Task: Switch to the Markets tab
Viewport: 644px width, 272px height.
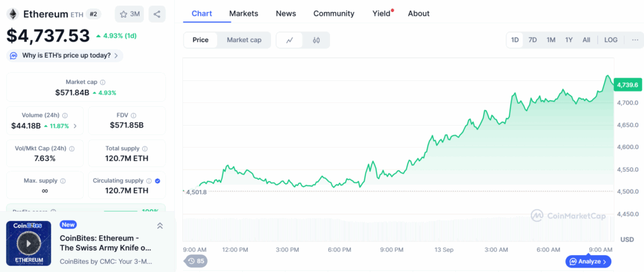Action: click(243, 14)
